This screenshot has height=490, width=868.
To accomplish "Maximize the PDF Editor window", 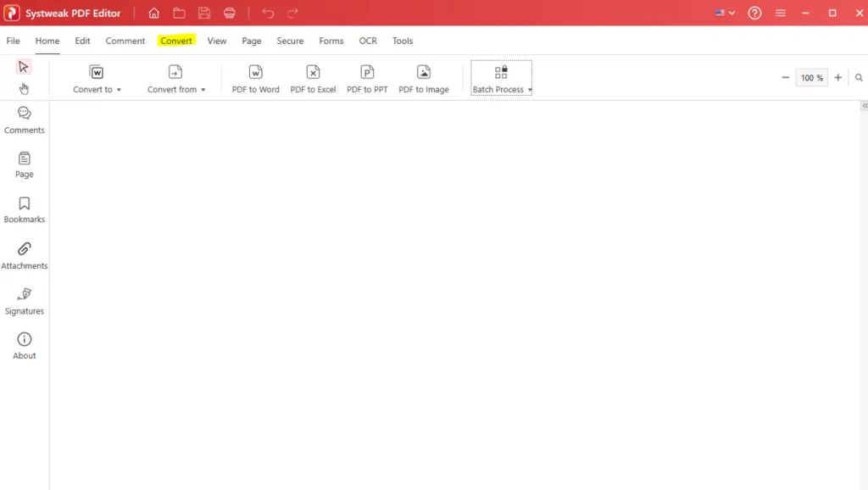I will tap(832, 13).
